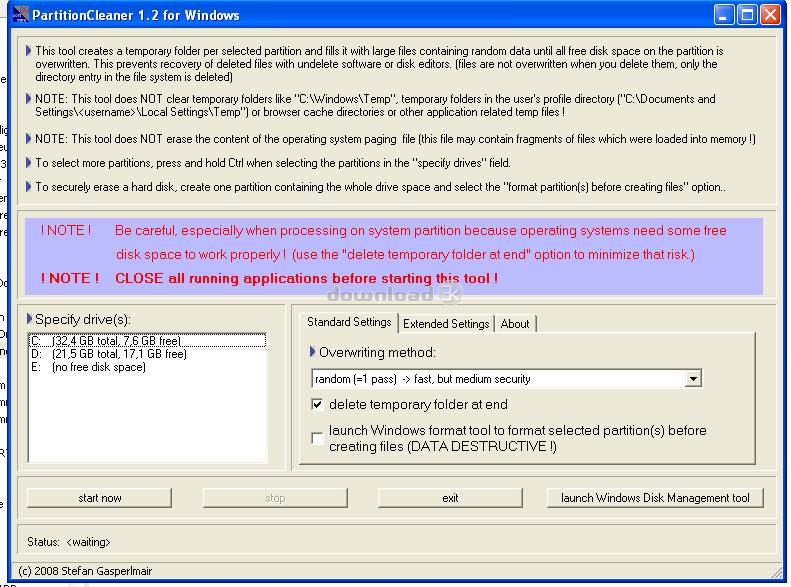
Task: Toggle 'delete temporary folder at end' checkbox
Action: [x=317, y=404]
